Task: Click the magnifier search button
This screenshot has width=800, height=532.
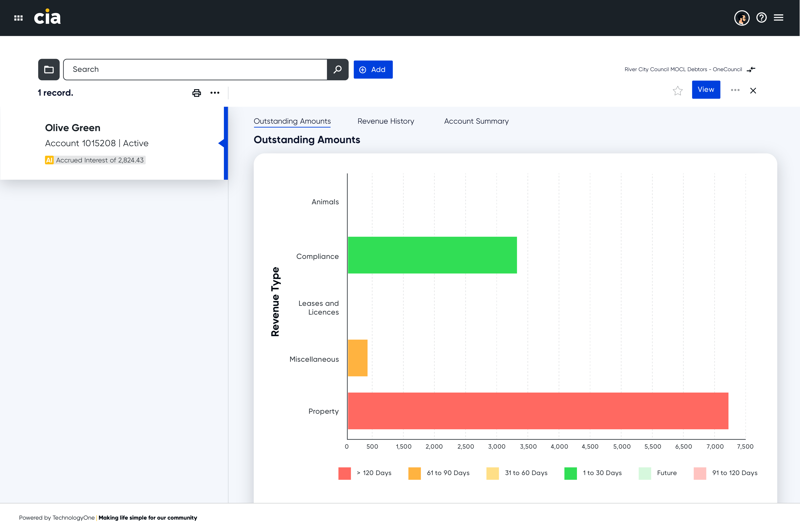Action: pos(338,70)
